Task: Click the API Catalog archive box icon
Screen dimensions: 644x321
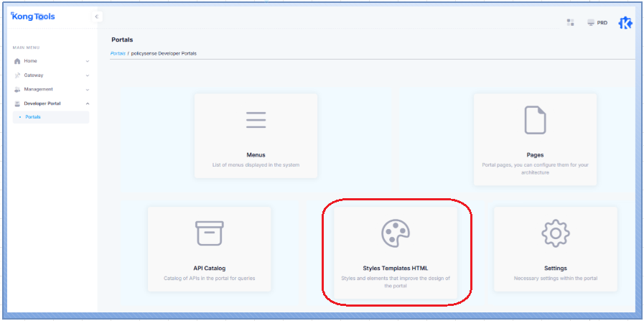Action: (x=210, y=233)
